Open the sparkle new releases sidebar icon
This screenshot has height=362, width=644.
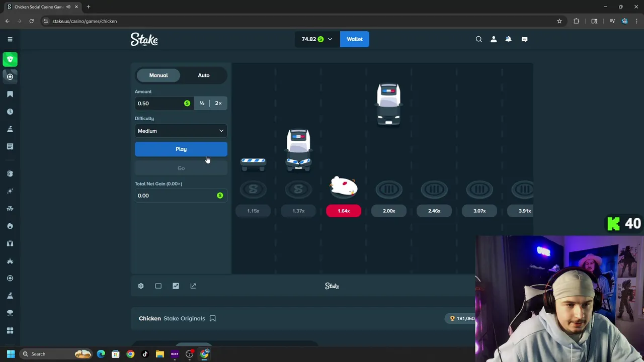pyautogui.click(x=10, y=191)
